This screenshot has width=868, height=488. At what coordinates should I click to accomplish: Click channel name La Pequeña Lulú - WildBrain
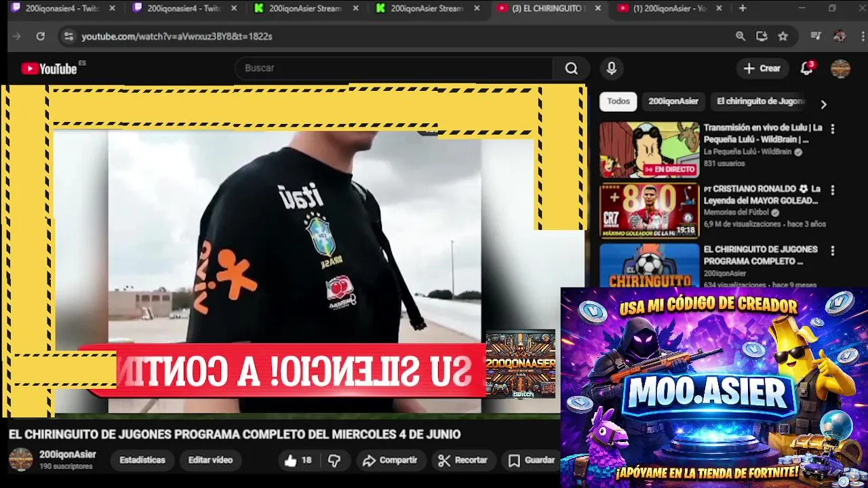coord(747,152)
